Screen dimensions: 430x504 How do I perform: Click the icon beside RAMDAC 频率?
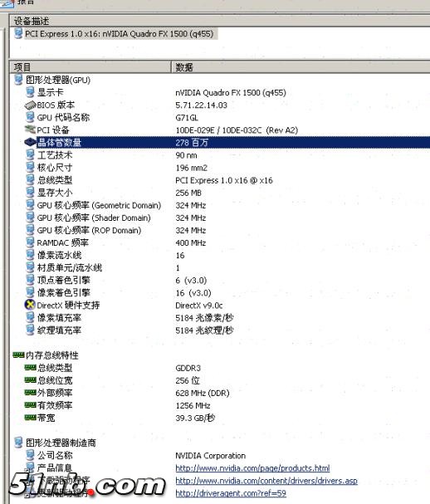[30, 242]
